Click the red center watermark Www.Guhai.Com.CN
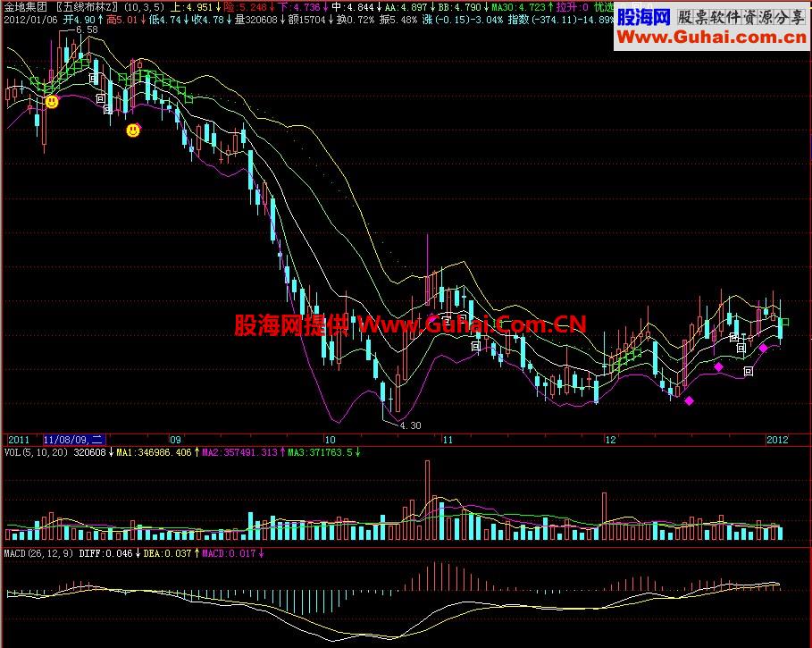 472,324
